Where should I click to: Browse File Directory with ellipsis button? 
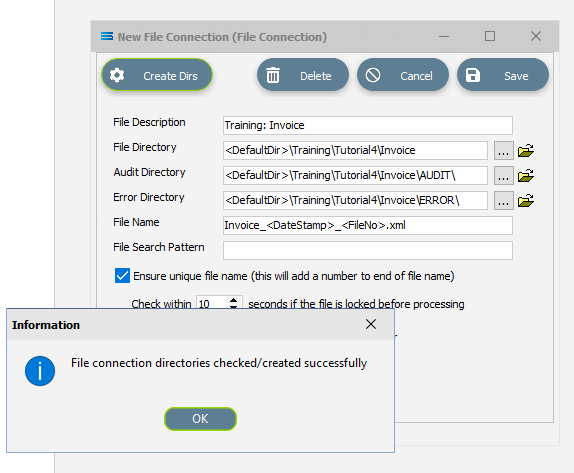[x=503, y=150]
